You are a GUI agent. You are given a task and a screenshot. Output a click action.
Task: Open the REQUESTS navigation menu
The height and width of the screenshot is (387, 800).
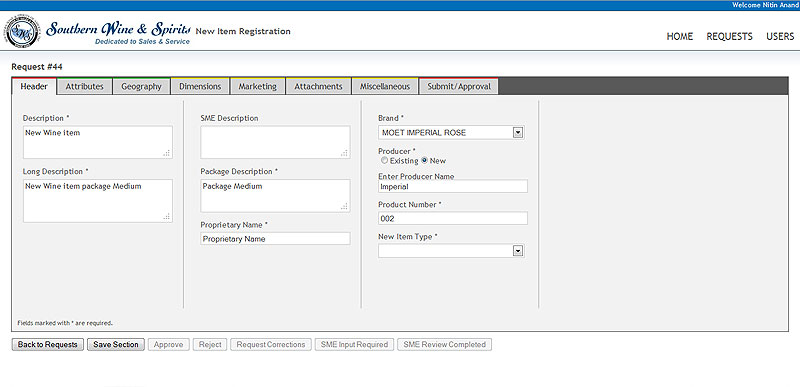pyautogui.click(x=729, y=37)
